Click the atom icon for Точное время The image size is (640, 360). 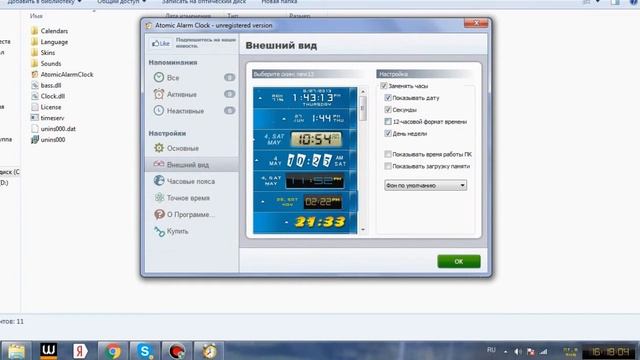159,198
